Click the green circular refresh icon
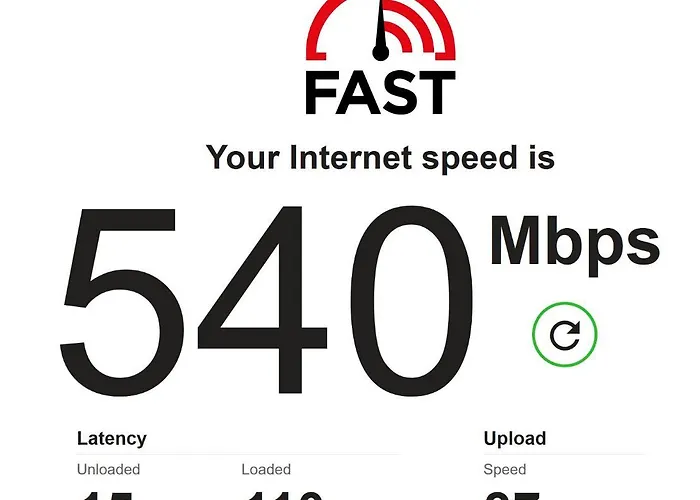Screen dimensions: 700x500 tap(564, 334)
